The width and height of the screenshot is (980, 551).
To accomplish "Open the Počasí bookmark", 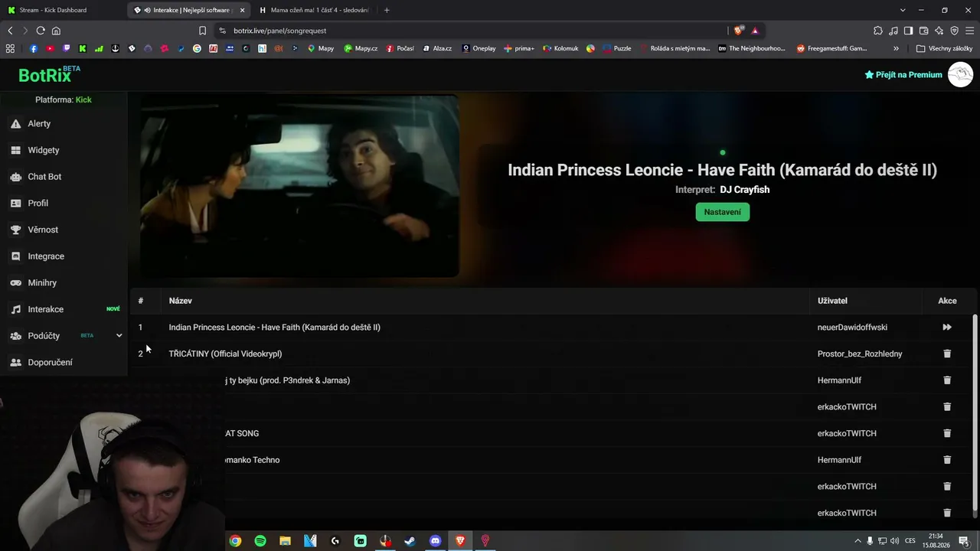I will 400,48.
